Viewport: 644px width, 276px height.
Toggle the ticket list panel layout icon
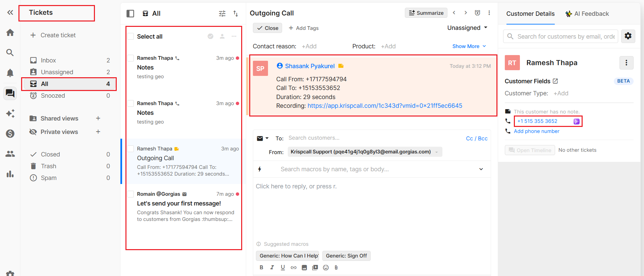130,13
